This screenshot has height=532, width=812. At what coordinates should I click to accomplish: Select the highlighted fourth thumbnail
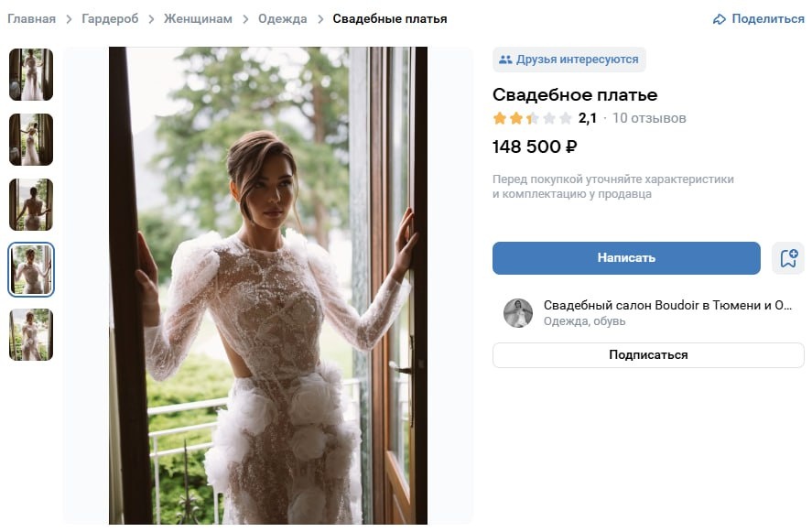31,269
